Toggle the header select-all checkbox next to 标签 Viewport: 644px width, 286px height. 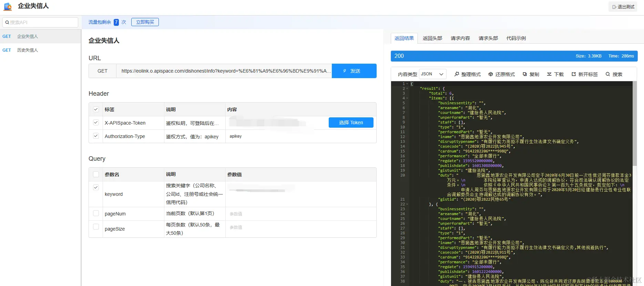(96, 109)
